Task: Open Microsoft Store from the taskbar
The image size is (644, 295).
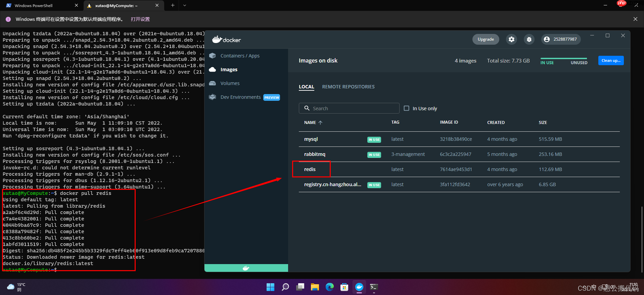Action: click(344, 287)
